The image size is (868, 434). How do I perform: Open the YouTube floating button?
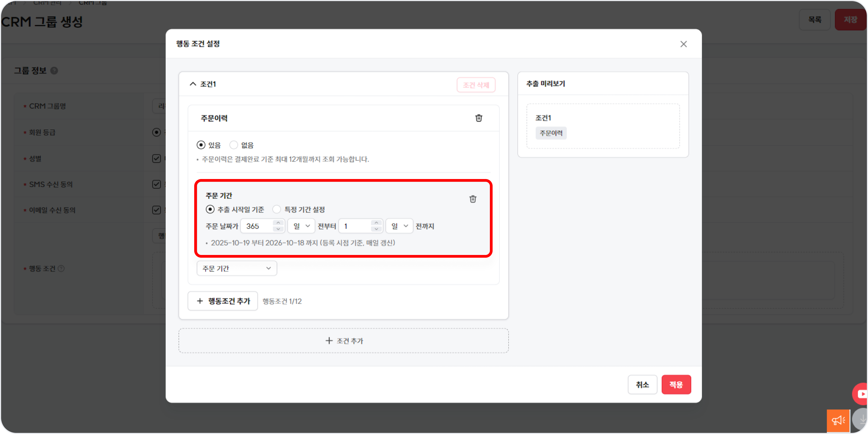[860, 394]
